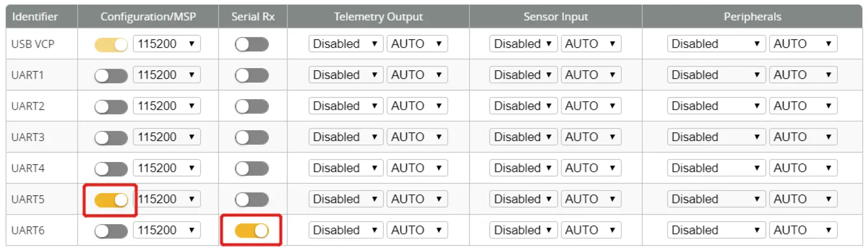
Task: Toggle UART3 Configuration/MSP switch
Action: 111,138
